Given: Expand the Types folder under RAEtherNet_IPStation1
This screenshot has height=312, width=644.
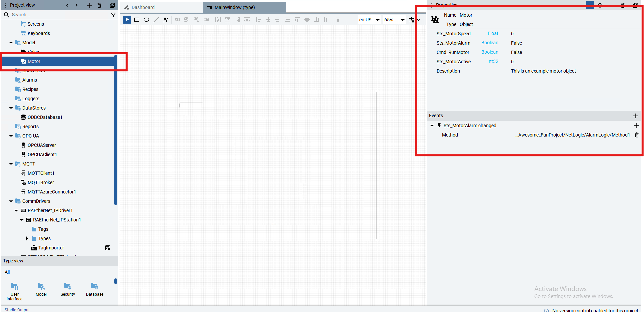Looking at the screenshot, I should (x=27, y=238).
